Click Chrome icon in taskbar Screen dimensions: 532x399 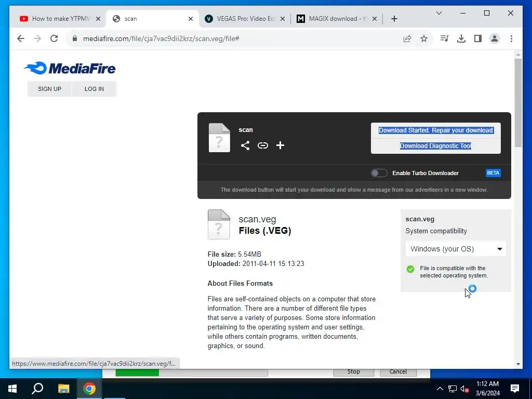coord(89,389)
